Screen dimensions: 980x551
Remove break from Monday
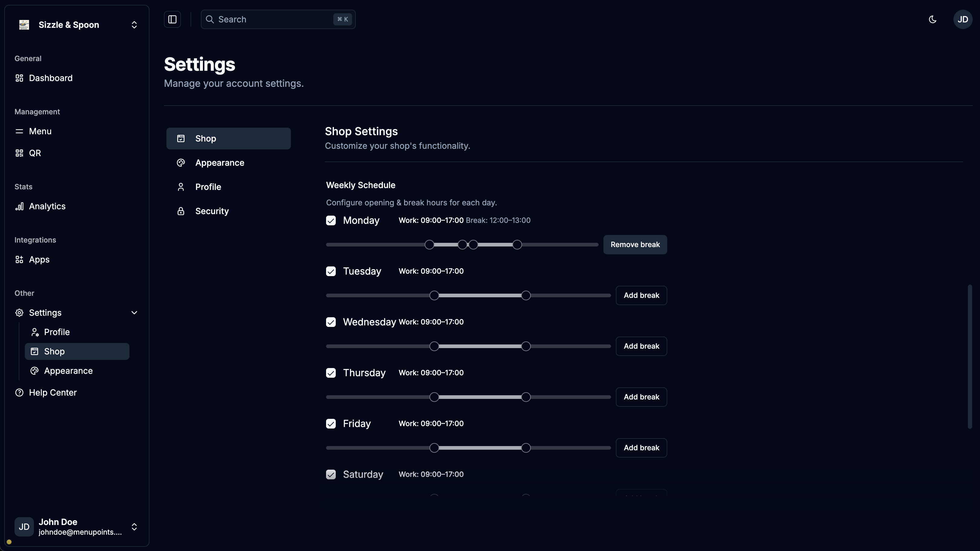point(635,245)
